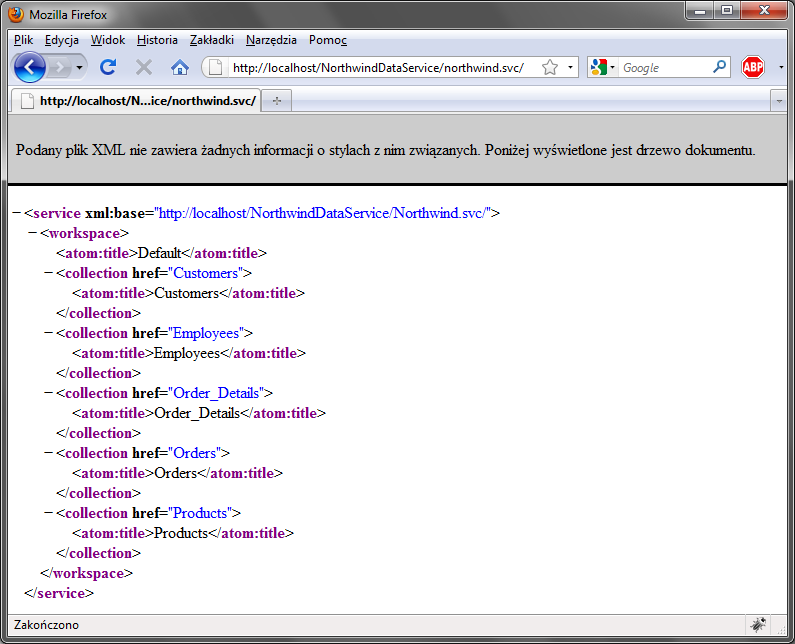Collapse the workspace XML node
The height and width of the screenshot is (644, 795).
(32, 233)
